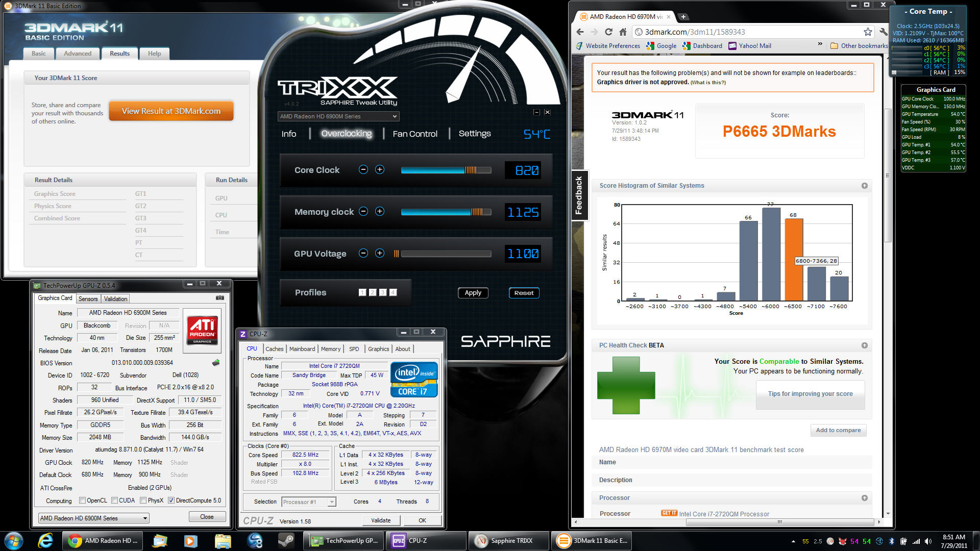Image resolution: width=980 pixels, height=551 pixels.
Task: Click Add to compare button
Action: click(x=838, y=430)
